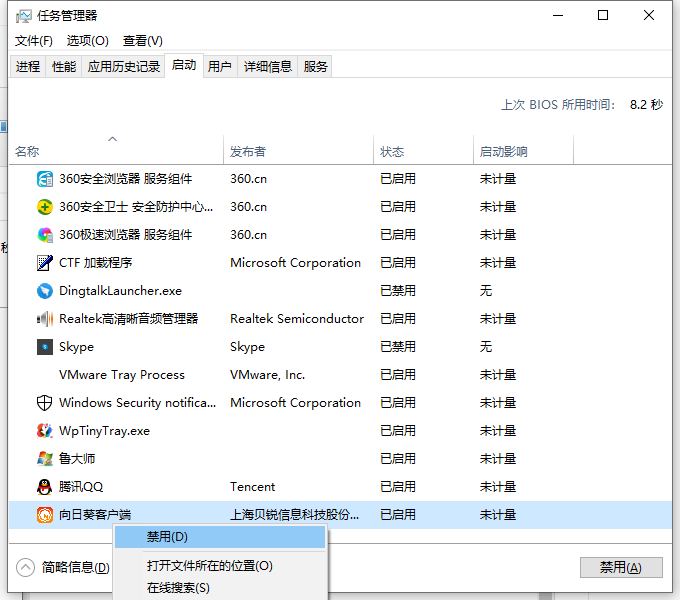The height and width of the screenshot is (600, 680).
Task: Click 已启用 status in the 腾讯QQ row
Action: tap(398, 487)
